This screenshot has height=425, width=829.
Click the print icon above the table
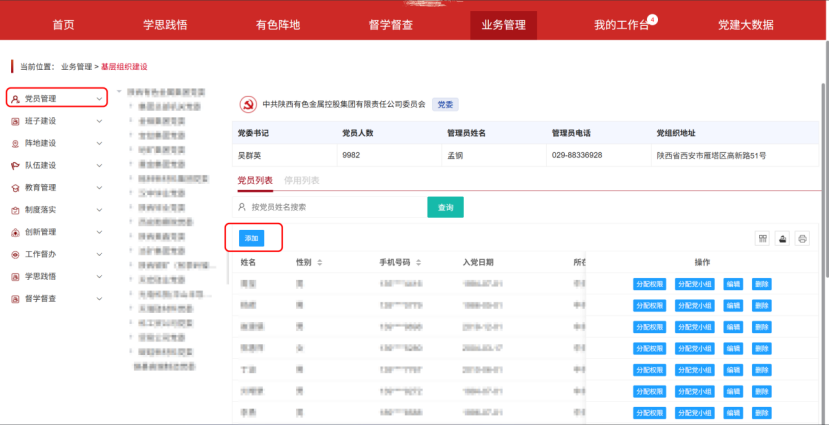click(x=801, y=238)
